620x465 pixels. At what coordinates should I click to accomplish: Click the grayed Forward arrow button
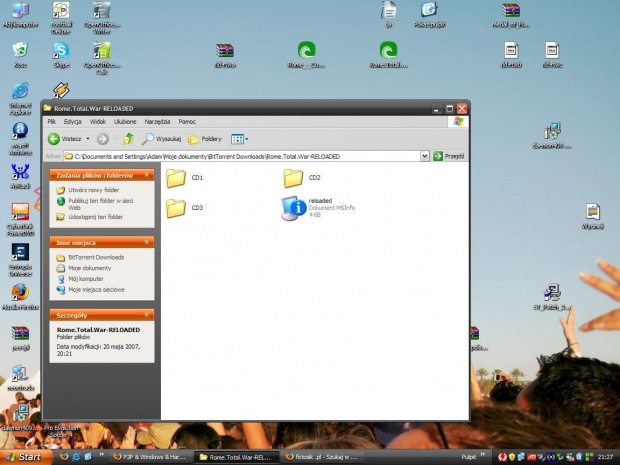(x=103, y=139)
